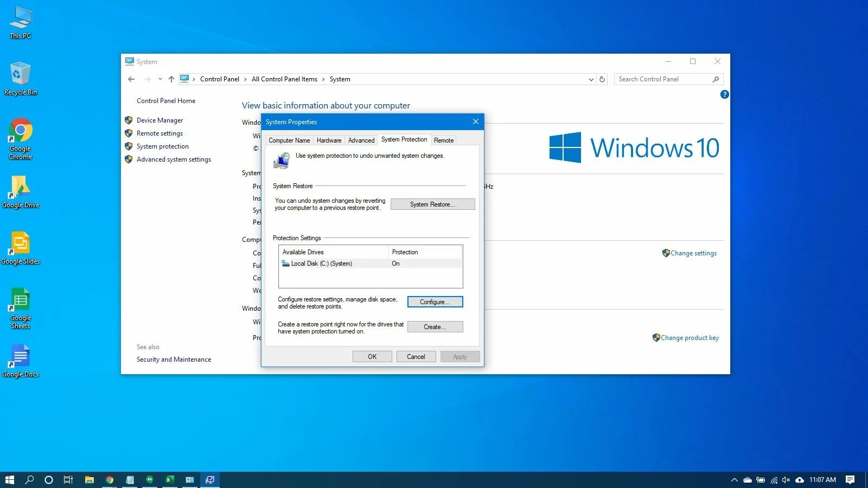This screenshot has width=868, height=488.
Task: Open the Windows Start menu
Action: coord(10,480)
